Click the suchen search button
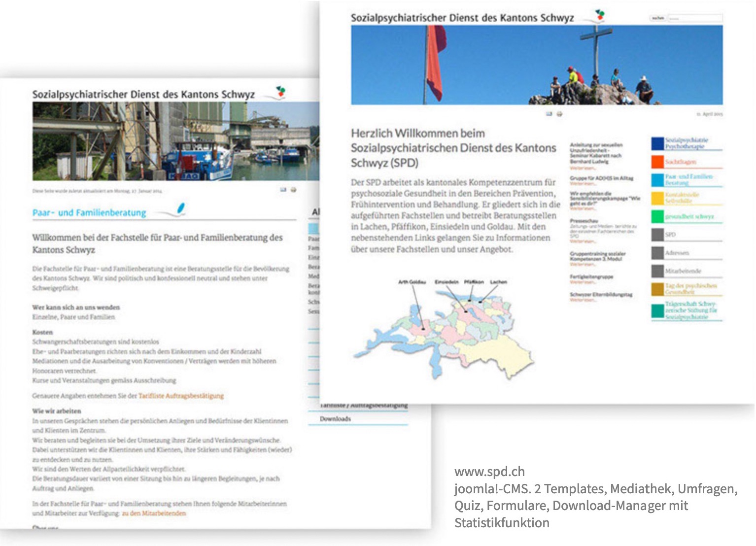 point(658,18)
